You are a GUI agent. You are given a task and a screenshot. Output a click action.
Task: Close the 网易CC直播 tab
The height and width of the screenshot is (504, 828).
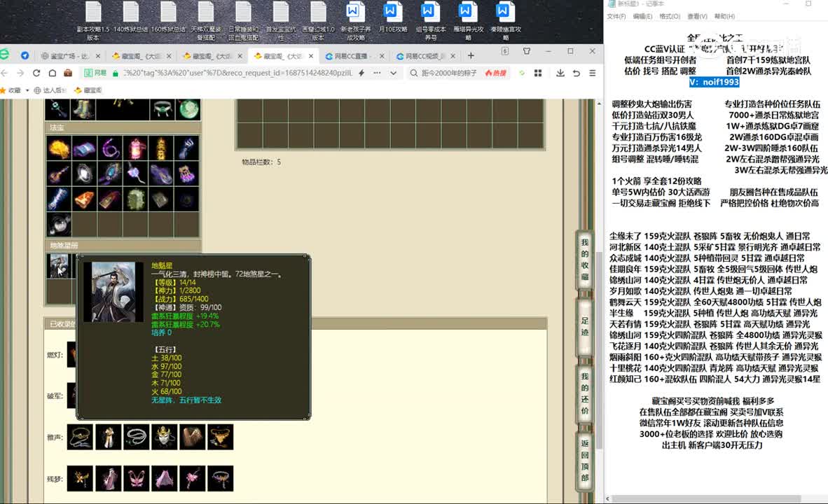pyautogui.click(x=382, y=56)
